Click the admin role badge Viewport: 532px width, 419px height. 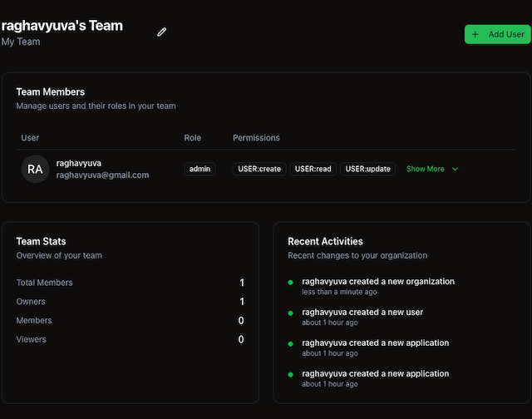pos(199,169)
